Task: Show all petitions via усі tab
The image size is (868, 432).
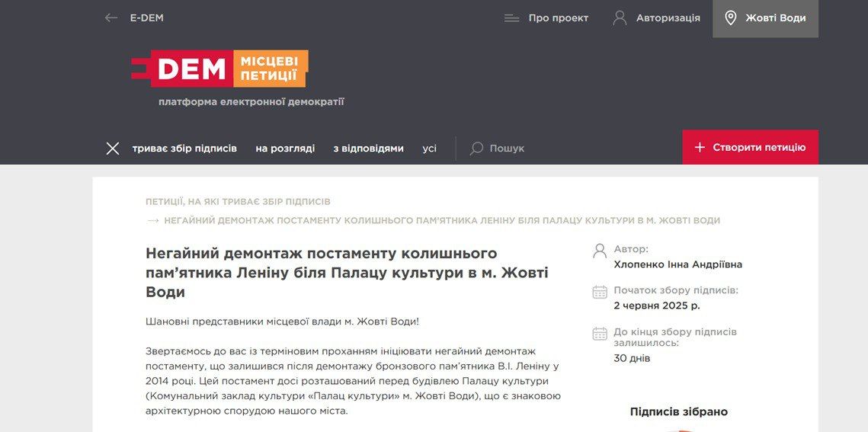Action: 430,148
